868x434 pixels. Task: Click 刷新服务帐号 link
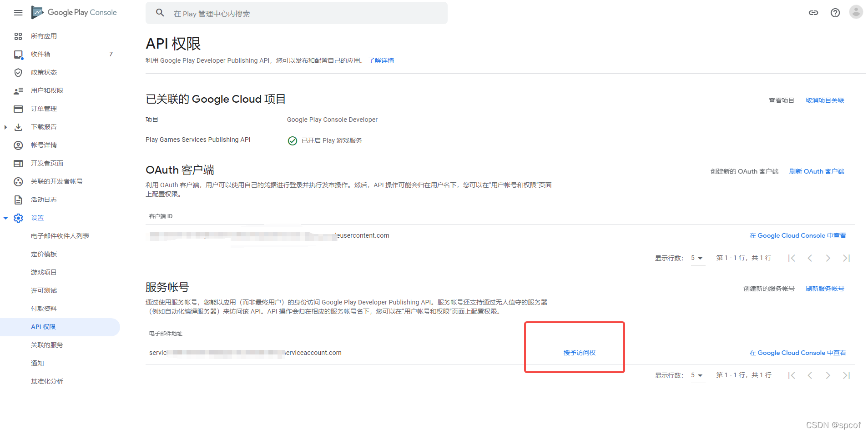pyautogui.click(x=825, y=289)
